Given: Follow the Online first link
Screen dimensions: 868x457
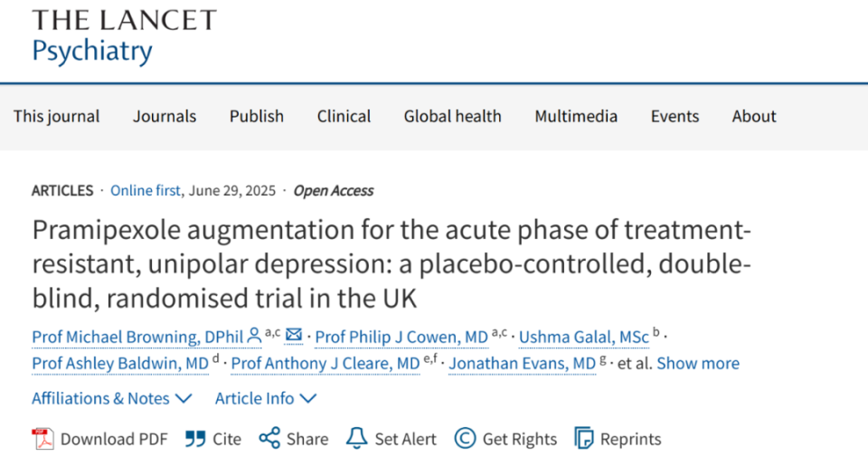Looking at the screenshot, I should click(x=145, y=191).
